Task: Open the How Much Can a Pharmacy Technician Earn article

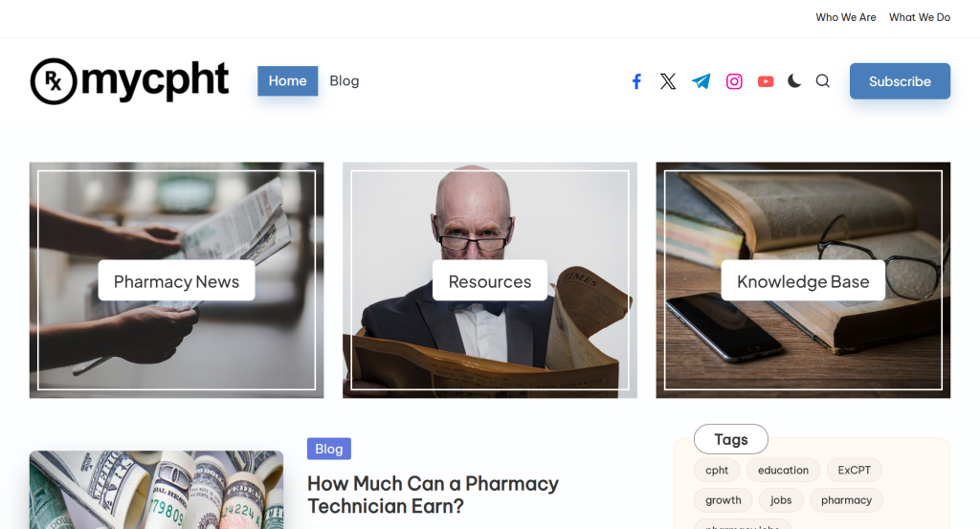Action: pyautogui.click(x=433, y=495)
